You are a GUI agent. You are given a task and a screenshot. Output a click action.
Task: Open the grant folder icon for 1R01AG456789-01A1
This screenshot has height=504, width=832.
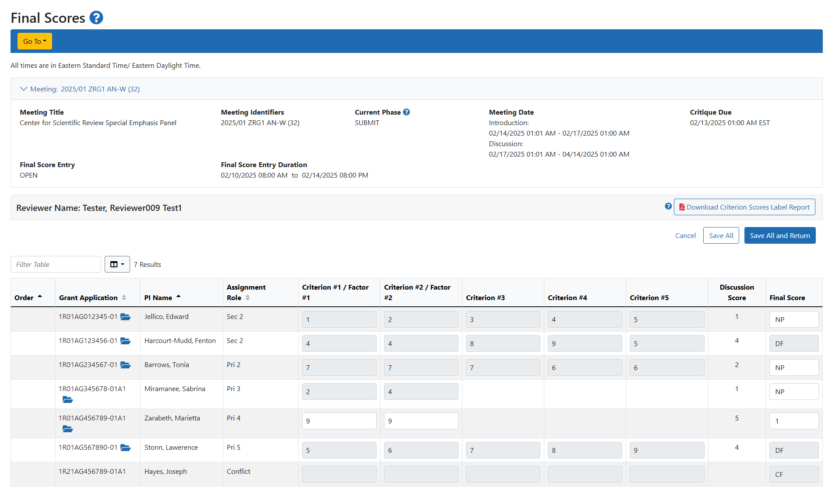tap(67, 429)
